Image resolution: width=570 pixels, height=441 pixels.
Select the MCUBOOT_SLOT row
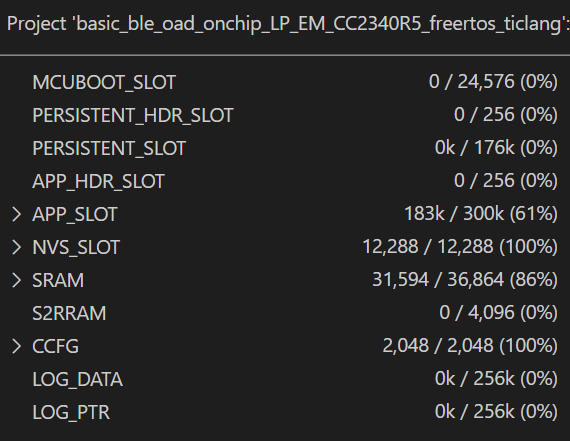coord(285,82)
